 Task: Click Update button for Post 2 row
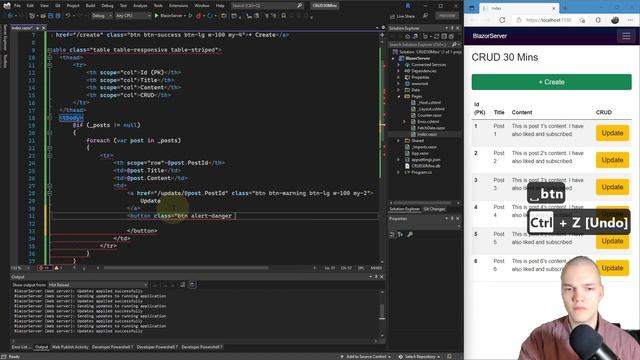point(612,160)
